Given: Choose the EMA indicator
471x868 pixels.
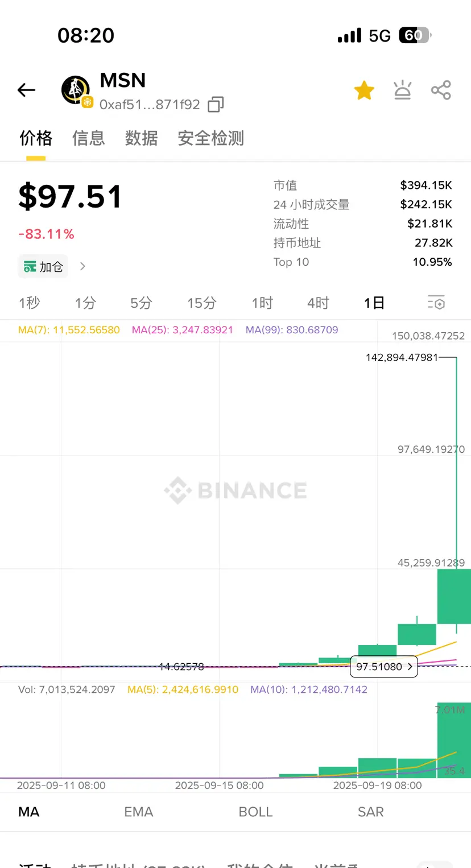Looking at the screenshot, I should point(139,812).
